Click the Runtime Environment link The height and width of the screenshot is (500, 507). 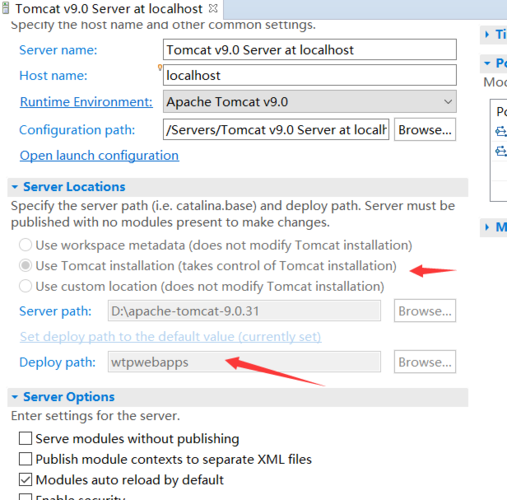[86, 102]
